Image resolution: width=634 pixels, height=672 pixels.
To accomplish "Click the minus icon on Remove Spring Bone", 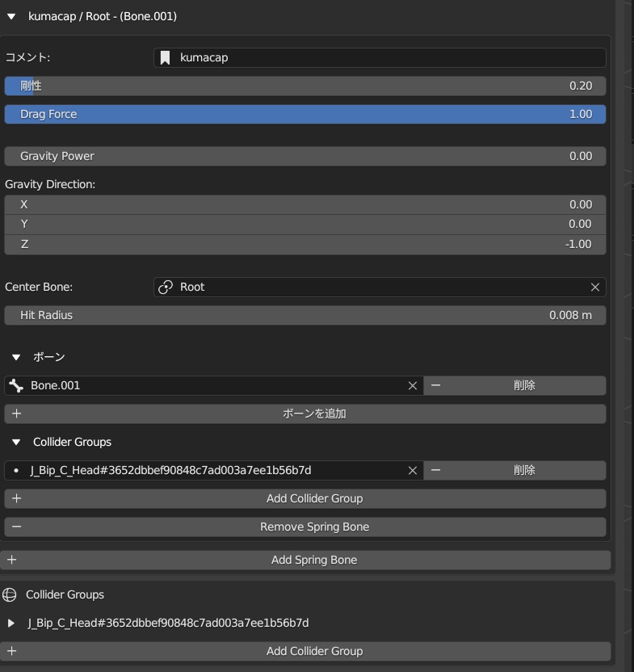I will pyautogui.click(x=16, y=527).
